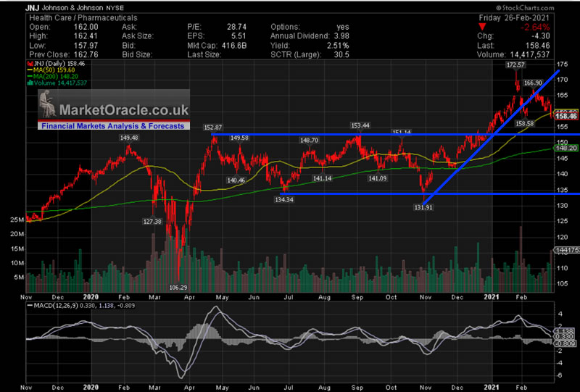This screenshot has height=392, width=580.
Task: Select the Low value 157.97
Action: click(x=86, y=46)
